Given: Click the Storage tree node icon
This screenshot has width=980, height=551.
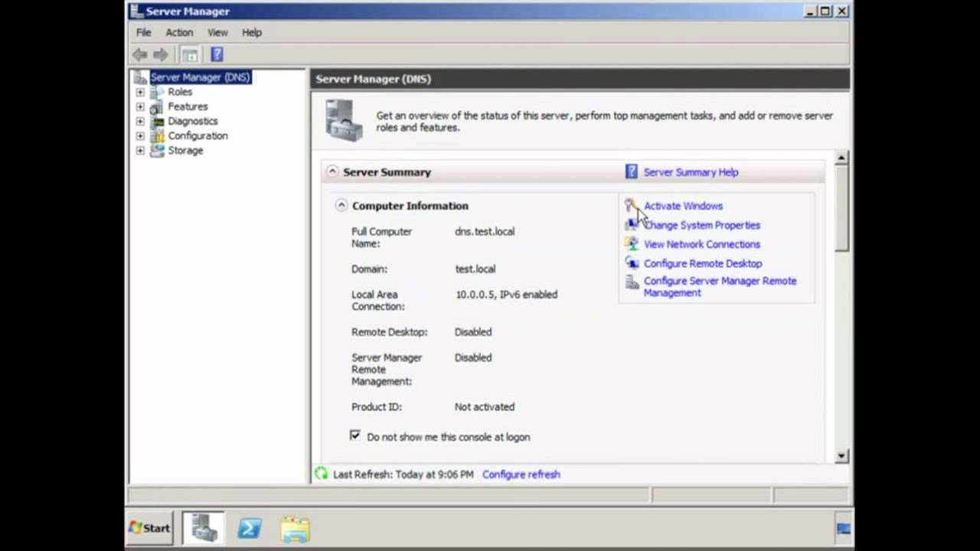Looking at the screenshot, I should pos(157,151).
